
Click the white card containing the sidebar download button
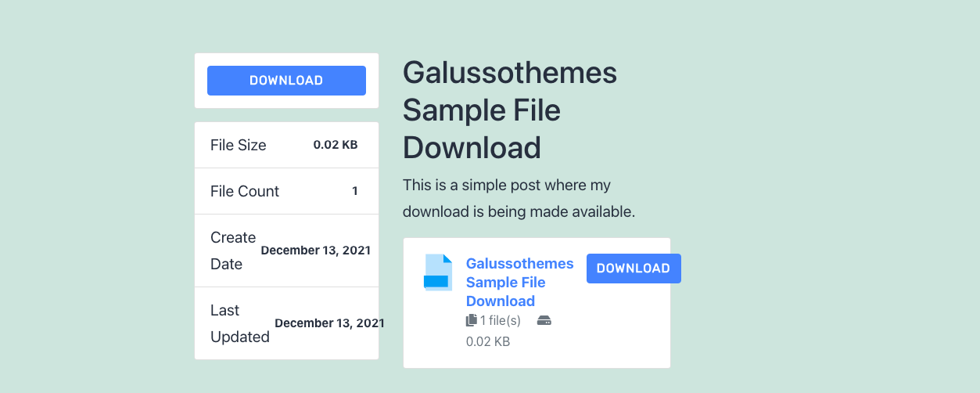286,81
